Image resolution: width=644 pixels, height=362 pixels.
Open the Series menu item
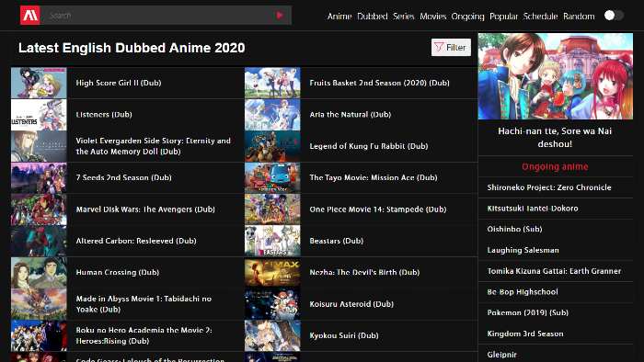point(403,16)
